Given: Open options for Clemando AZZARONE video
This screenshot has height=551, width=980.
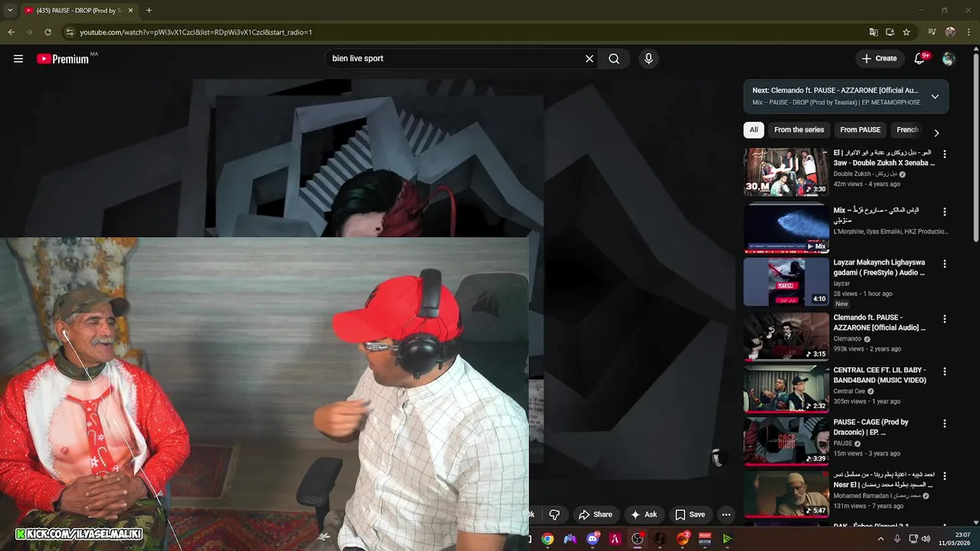Looking at the screenshot, I should [944, 319].
